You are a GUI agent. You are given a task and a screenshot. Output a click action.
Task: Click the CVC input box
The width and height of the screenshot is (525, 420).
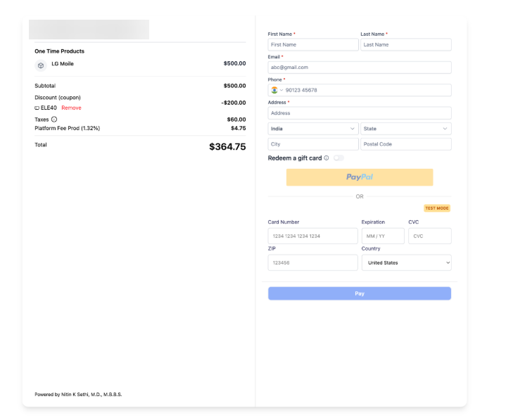[x=429, y=236]
